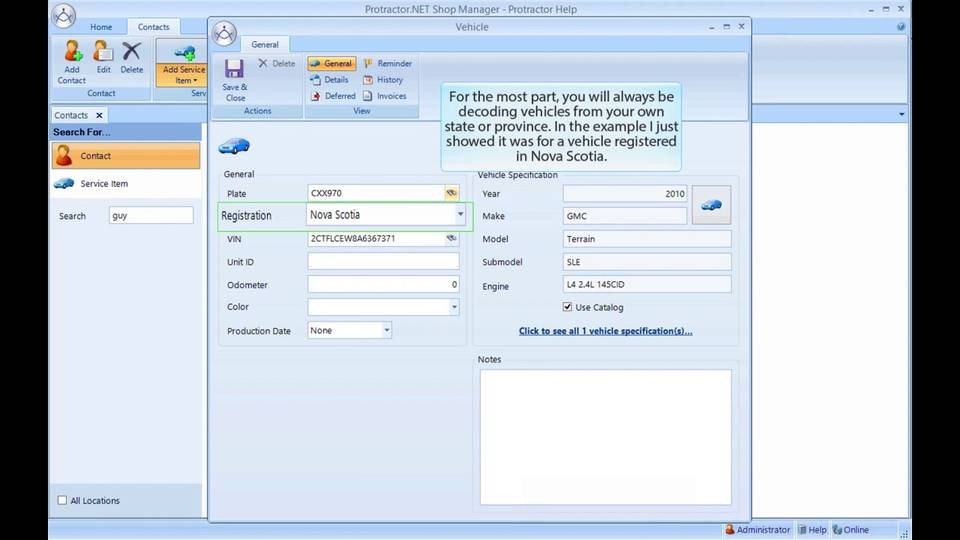
Task: Click into the Engine field
Action: pyautogui.click(x=647, y=284)
